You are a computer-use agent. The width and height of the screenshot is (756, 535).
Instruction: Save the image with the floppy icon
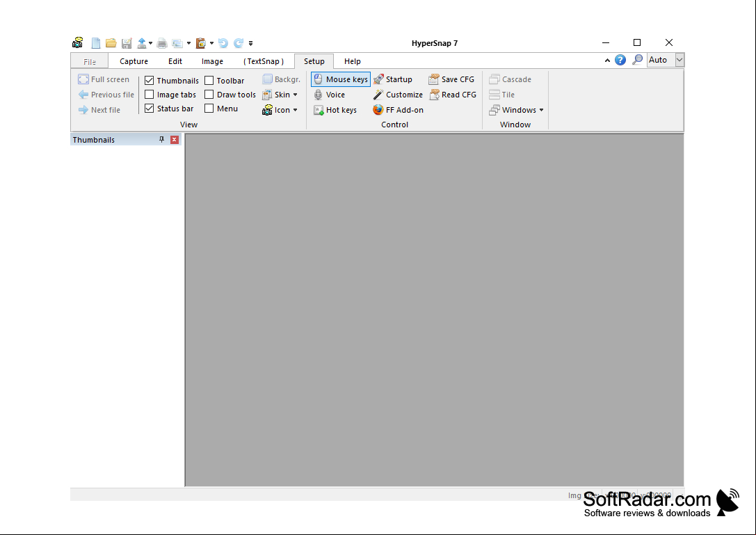point(127,43)
